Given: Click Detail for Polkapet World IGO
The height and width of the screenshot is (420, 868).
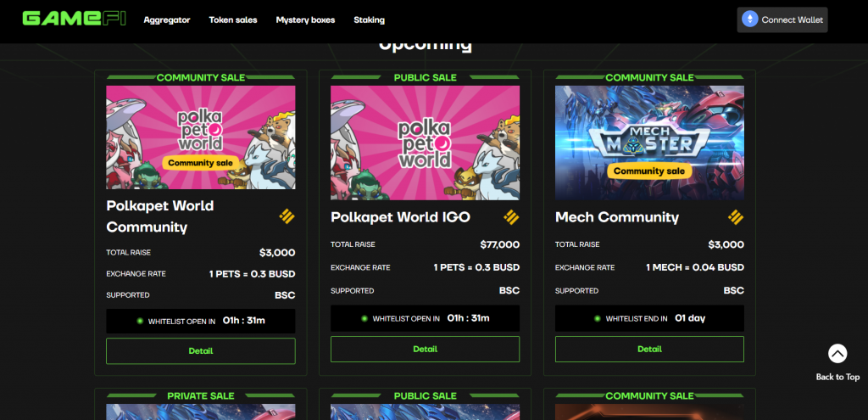Looking at the screenshot, I should tap(426, 349).
